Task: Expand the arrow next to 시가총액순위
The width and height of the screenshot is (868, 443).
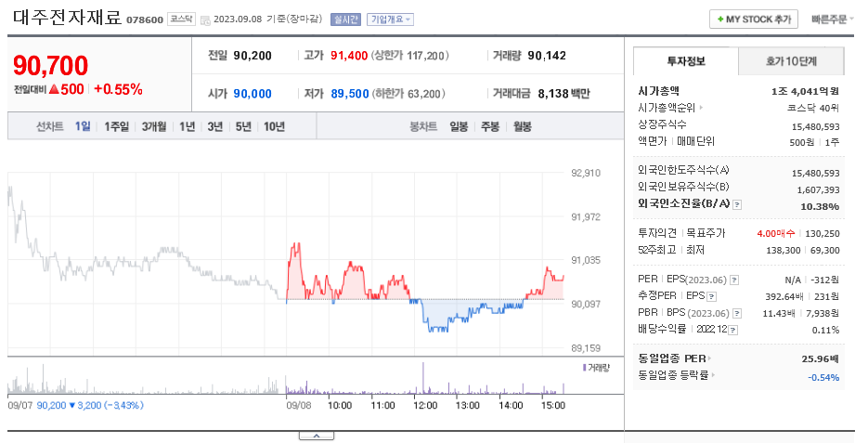Action: 701,108
